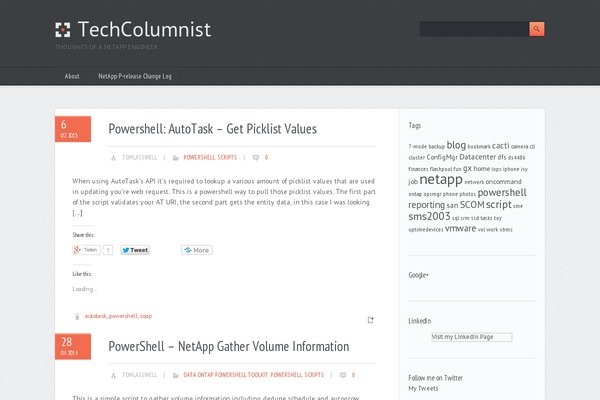Click the TechColumnist logo icon
This screenshot has width=600, height=400.
tap(63, 29)
